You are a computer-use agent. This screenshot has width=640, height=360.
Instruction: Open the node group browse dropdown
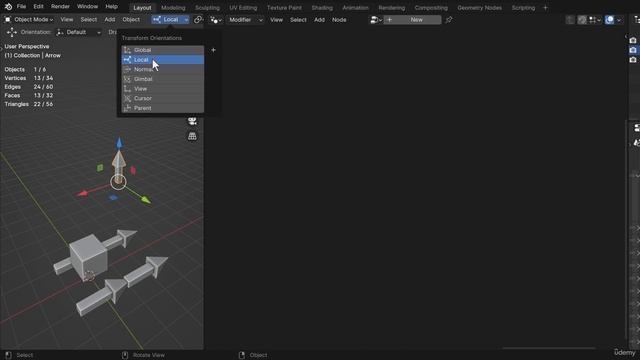(376, 20)
